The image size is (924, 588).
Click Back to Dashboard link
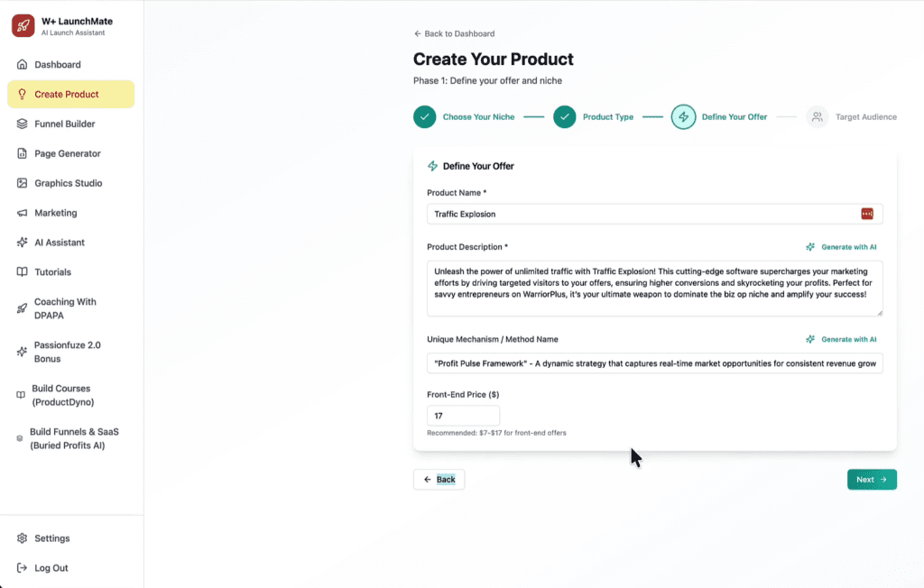pos(454,34)
